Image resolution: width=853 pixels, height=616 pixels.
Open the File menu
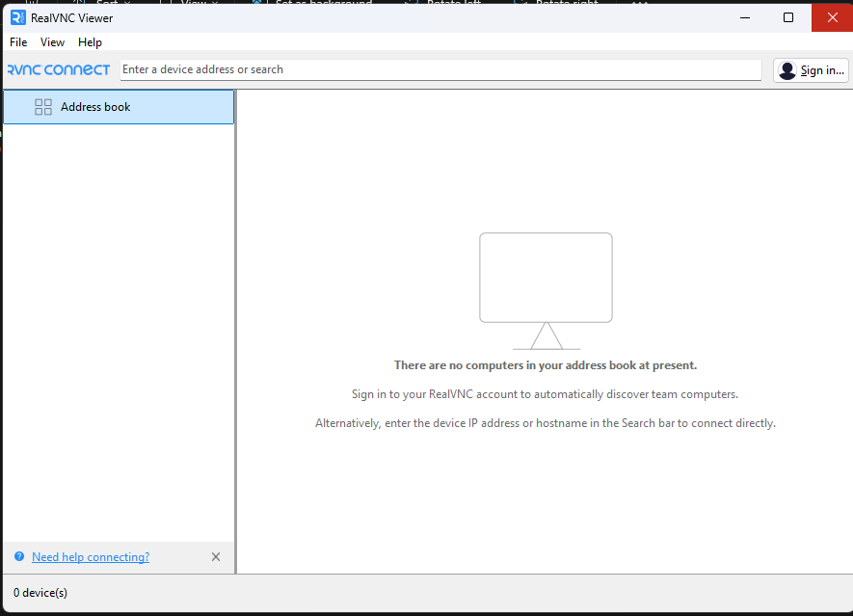(17, 41)
